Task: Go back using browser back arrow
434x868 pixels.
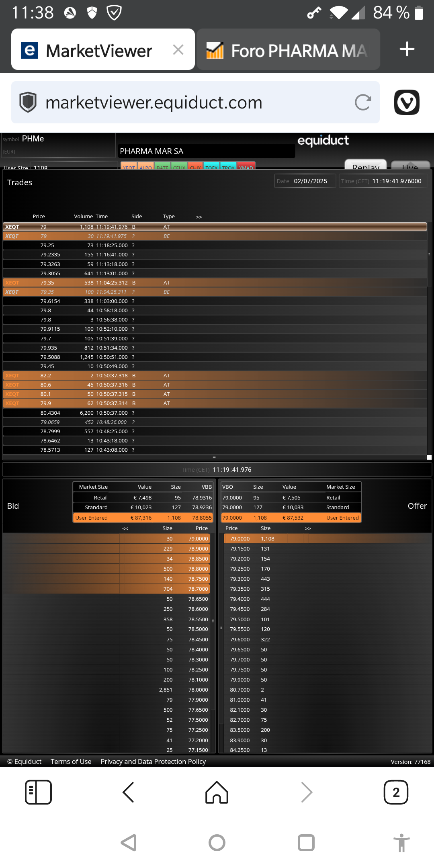Action: point(128,792)
